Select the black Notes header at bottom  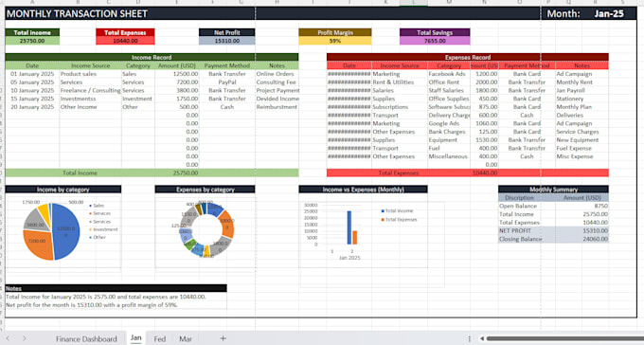point(116,288)
